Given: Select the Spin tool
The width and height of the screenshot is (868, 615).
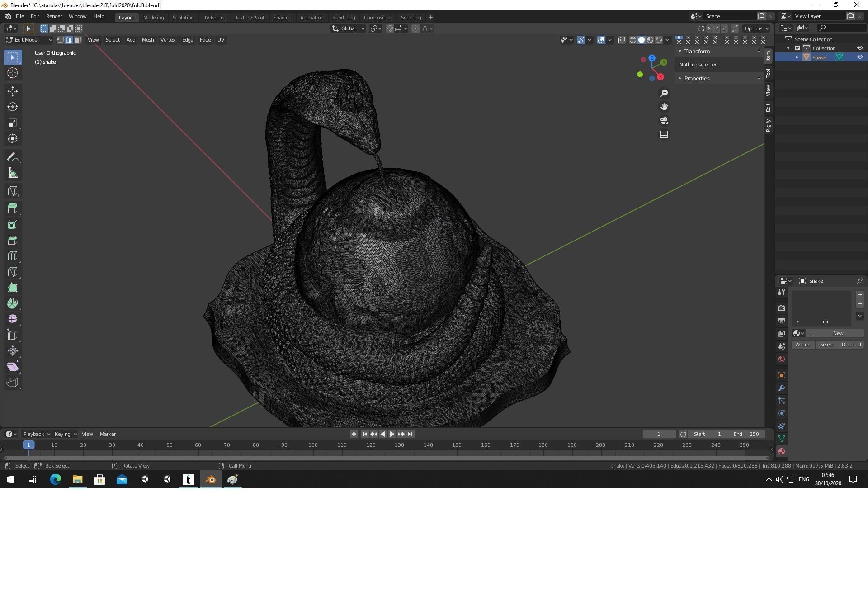Looking at the screenshot, I should (13, 303).
